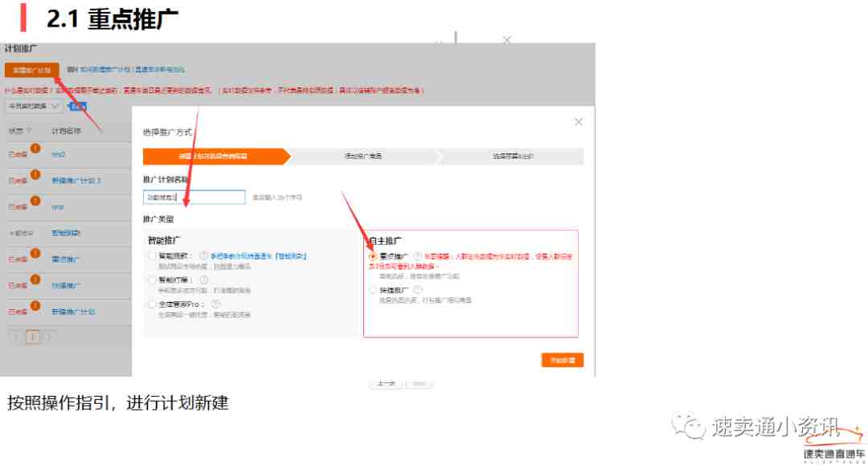Viewport: 868px width, 465px height.
Task: Open help icon next to 智能测款
Action: pos(204,255)
